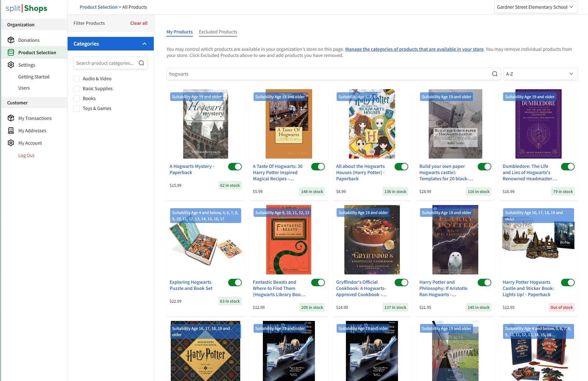Screen dimensions: 588x381
Task: Click the hogwarts product search field
Action: pos(334,74)
